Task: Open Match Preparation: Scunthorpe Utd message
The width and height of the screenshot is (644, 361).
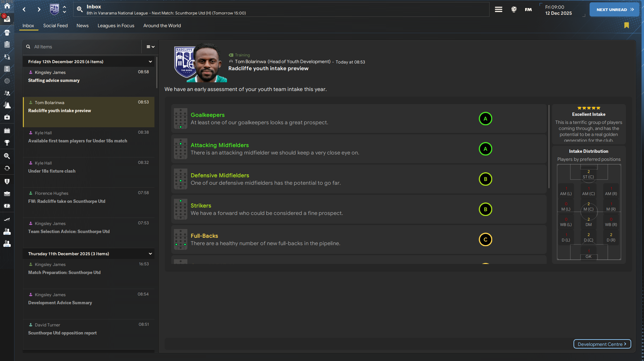Action: (x=89, y=274)
